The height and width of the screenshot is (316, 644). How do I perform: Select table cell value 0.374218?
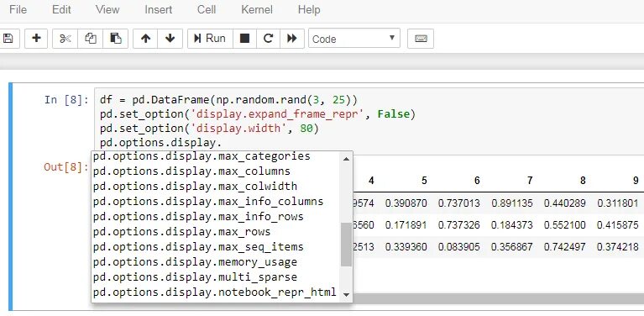pos(618,247)
